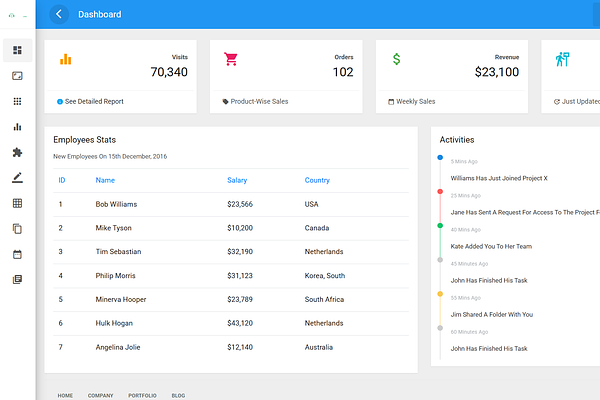Image resolution: width=600 pixels, height=400 pixels.
Task: Select the aspect-ratio screen icon in sidebar
Action: (17, 76)
